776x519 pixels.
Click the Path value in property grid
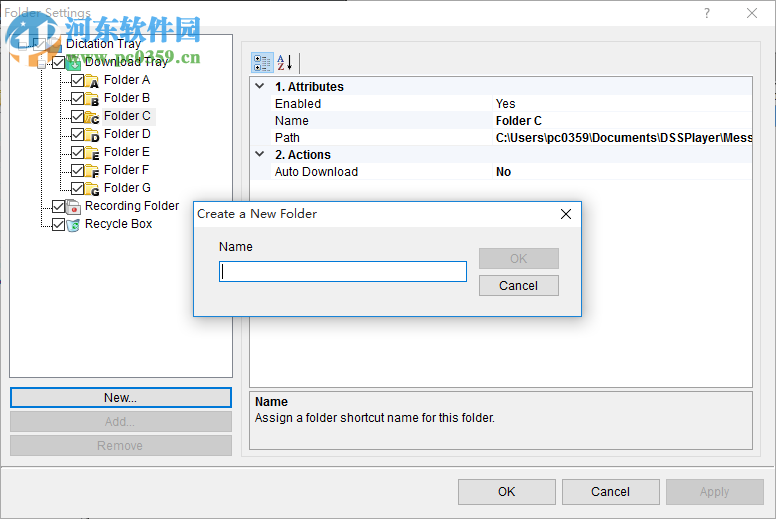click(623, 138)
